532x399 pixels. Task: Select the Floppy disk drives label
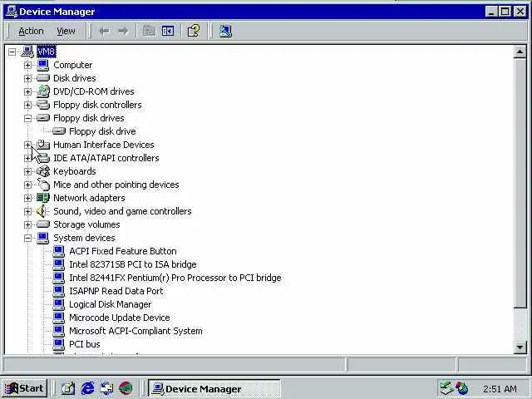[89, 118]
